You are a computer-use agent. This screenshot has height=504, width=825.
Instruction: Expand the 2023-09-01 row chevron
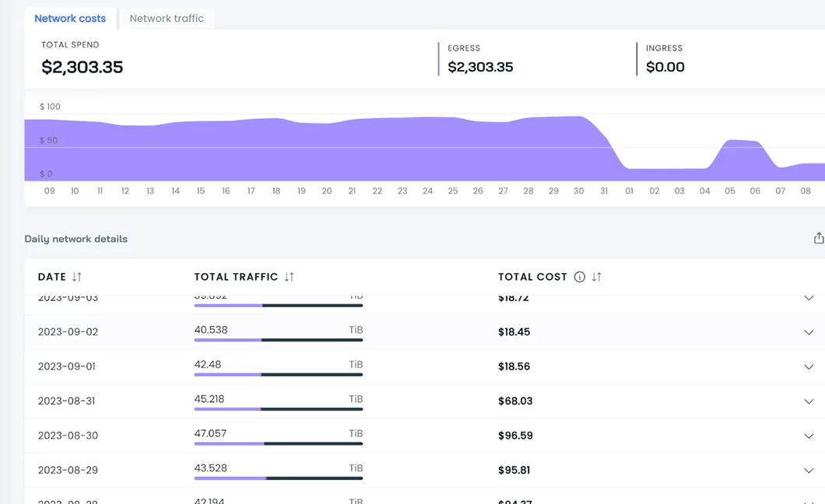[x=809, y=367]
